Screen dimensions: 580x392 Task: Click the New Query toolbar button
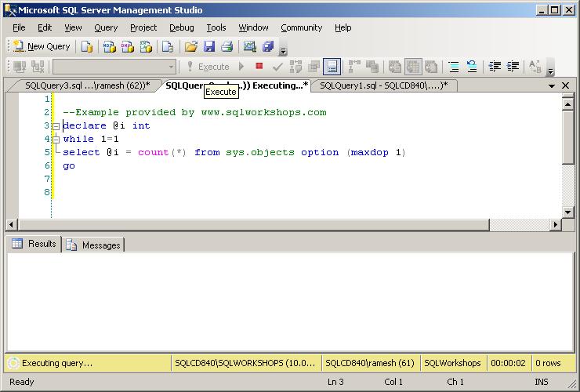click(42, 46)
